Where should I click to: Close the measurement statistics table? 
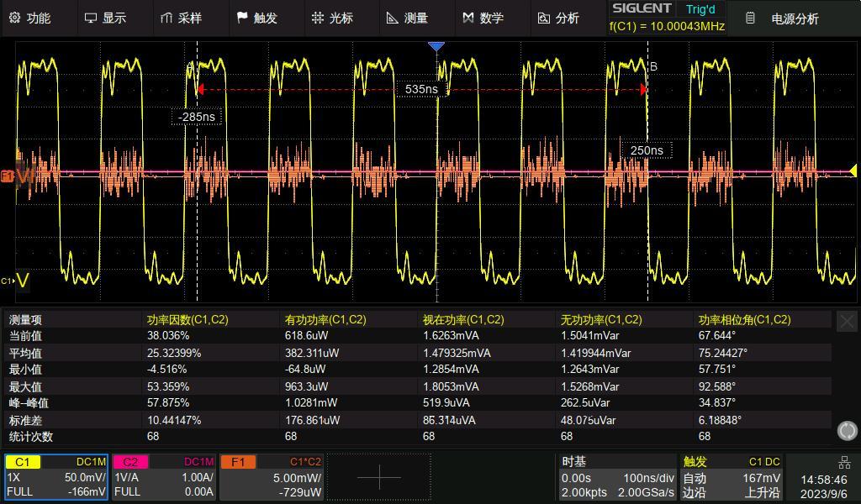coord(847,322)
